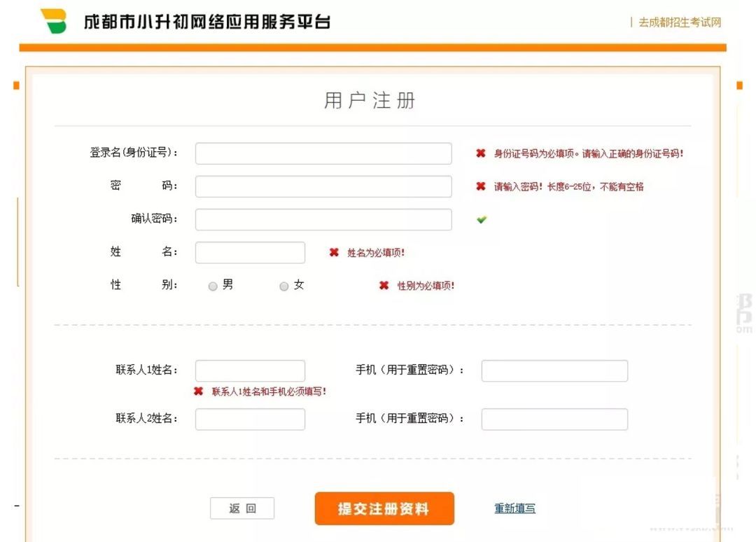Select the 女 gender radio button
The image size is (756, 542).
coord(284,286)
